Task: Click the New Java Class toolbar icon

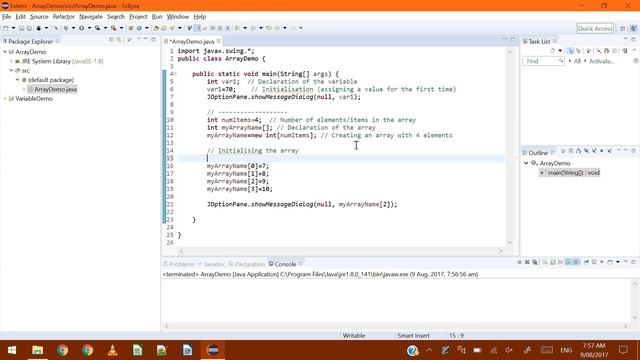Action: (x=139, y=28)
